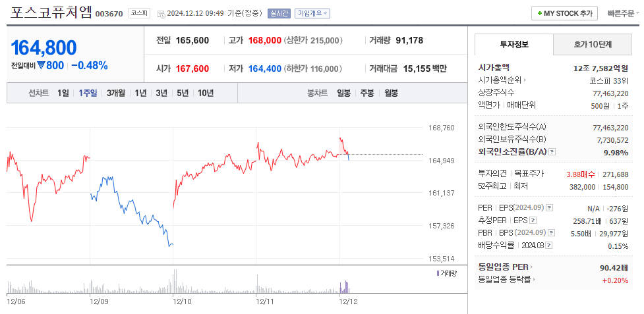Expand the 기업개요 dropdown
The width and height of the screenshot is (644, 314).
coord(312,14)
